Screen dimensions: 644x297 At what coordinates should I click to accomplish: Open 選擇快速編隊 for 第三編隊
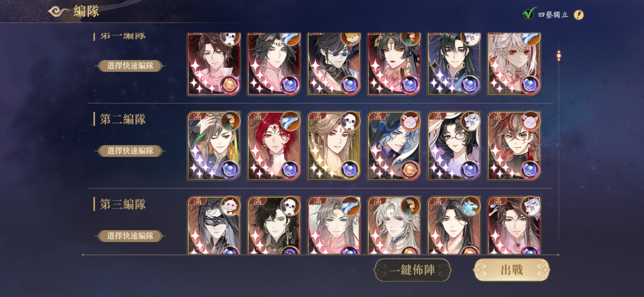click(x=130, y=236)
